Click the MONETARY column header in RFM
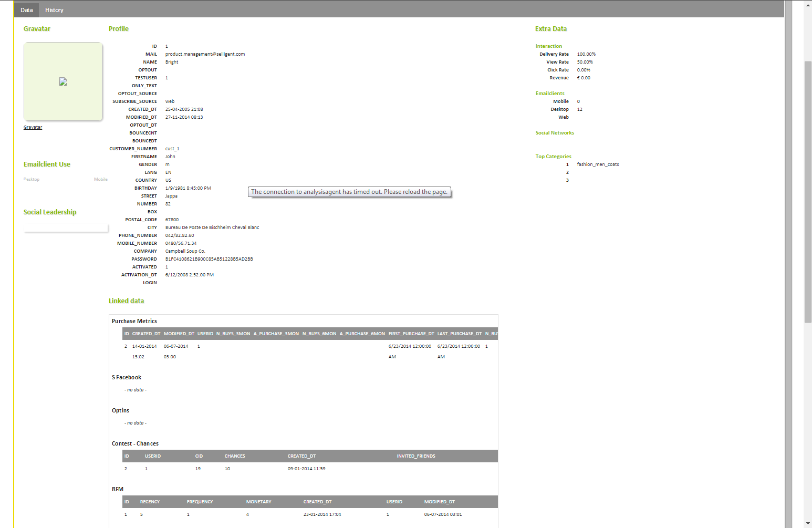 258,502
